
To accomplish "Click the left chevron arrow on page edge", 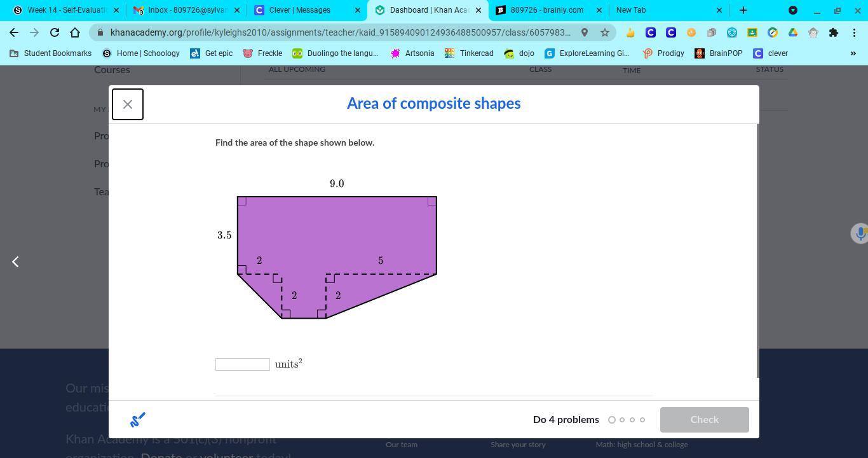I will 15,261.
